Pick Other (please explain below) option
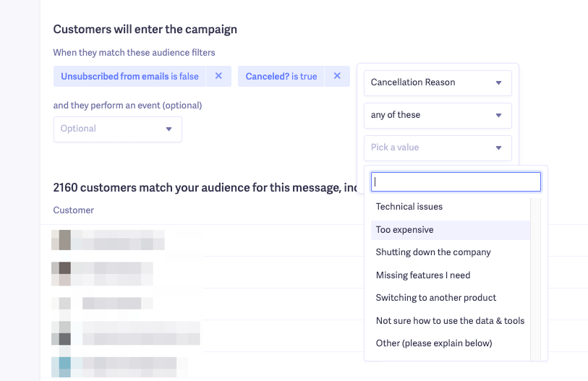The width and height of the screenshot is (588, 381). [x=434, y=343]
